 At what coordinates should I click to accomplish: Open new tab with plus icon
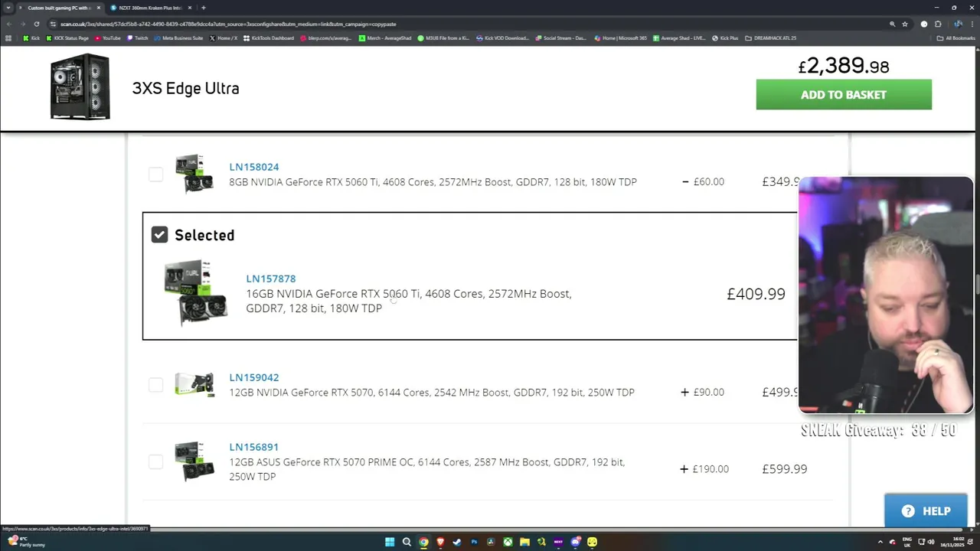click(203, 8)
